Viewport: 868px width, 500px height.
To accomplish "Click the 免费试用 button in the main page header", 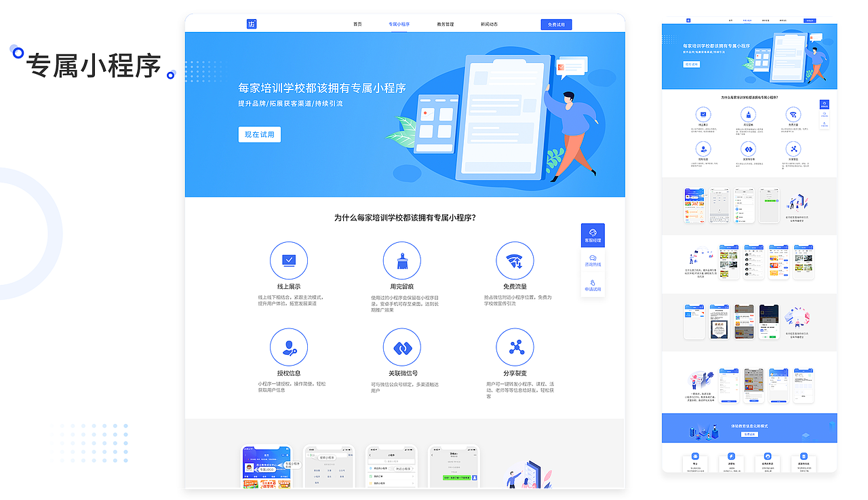I will tap(557, 24).
